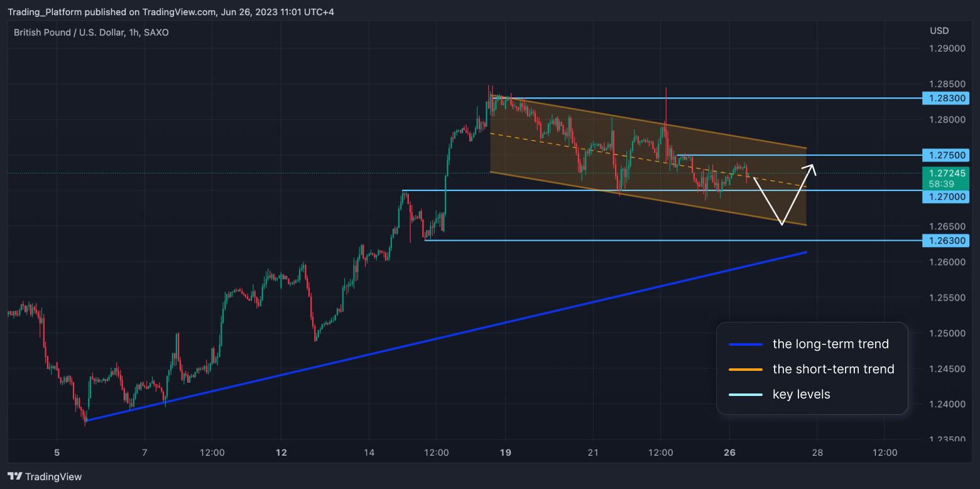Image resolution: width=980 pixels, height=489 pixels.
Task: Click the 12:00 label between dates 14 and 19
Action: coord(436,453)
